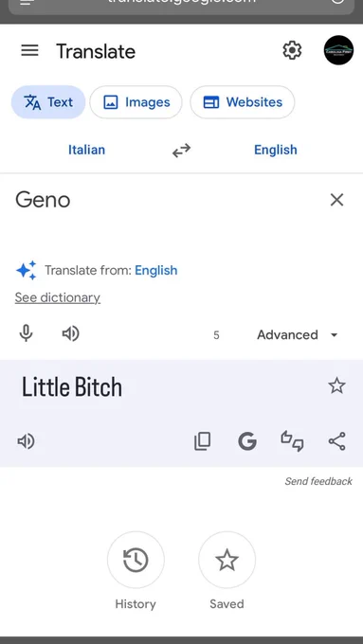
Task: Choose the English target language selector
Action: 276,150
